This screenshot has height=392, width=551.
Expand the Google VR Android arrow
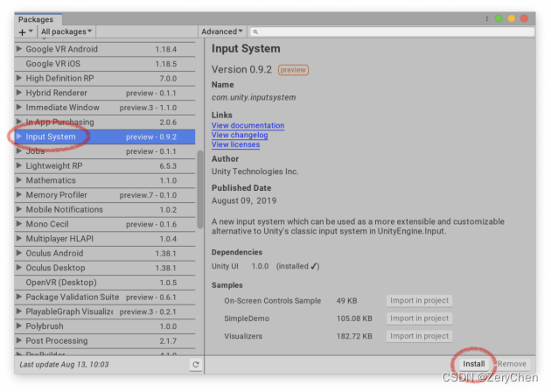coord(19,49)
